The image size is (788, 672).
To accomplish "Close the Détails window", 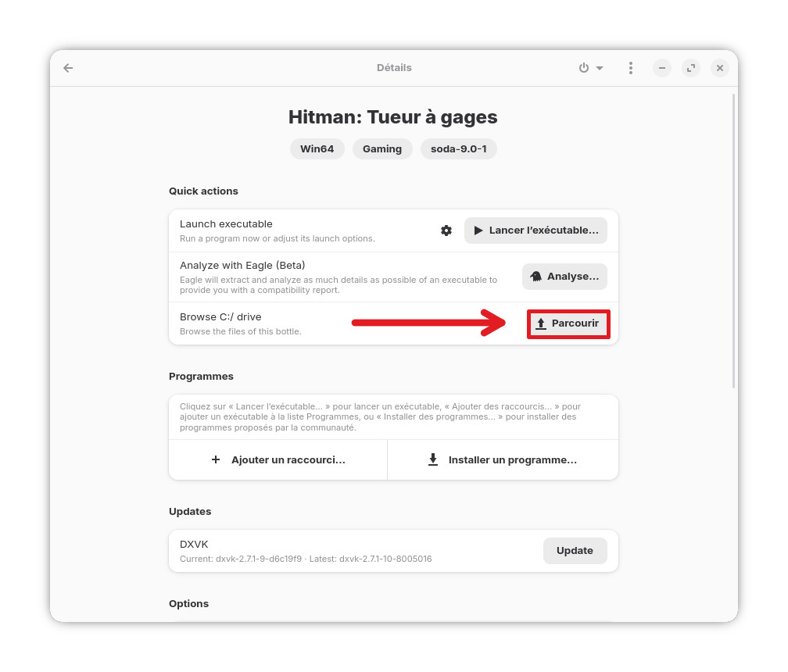I will [x=720, y=68].
